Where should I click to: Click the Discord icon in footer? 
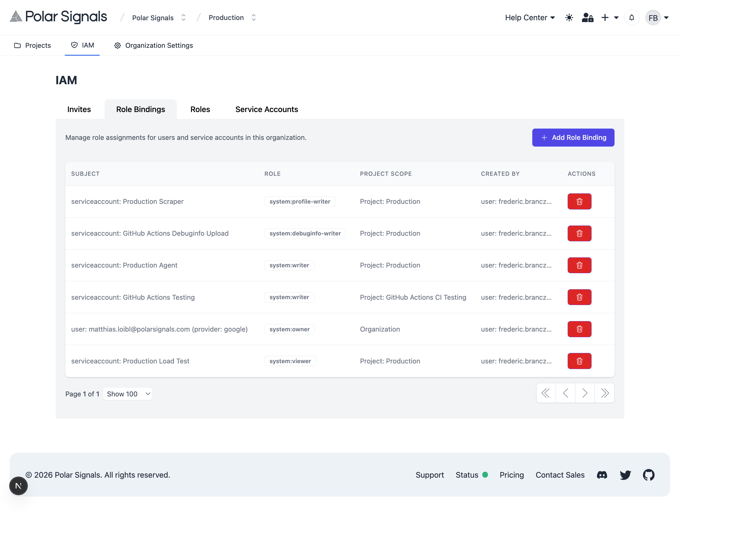pos(602,475)
